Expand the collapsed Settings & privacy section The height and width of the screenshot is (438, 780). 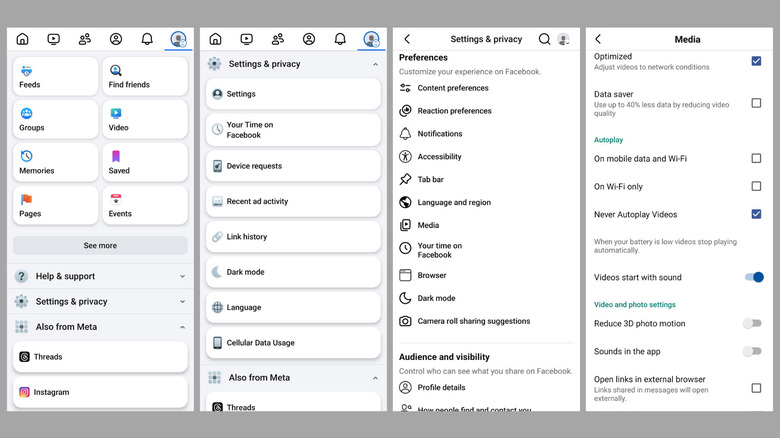(x=182, y=301)
